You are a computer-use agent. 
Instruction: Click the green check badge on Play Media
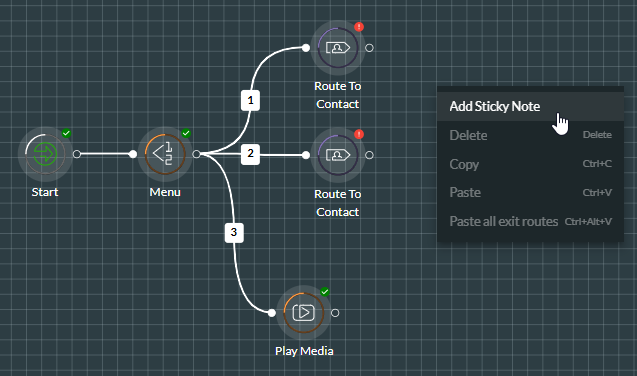point(325,292)
